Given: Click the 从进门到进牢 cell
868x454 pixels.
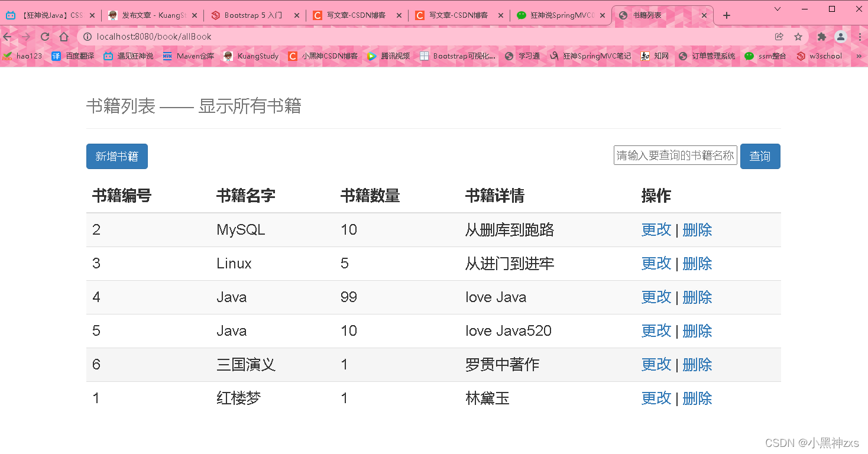Looking at the screenshot, I should coord(510,264).
